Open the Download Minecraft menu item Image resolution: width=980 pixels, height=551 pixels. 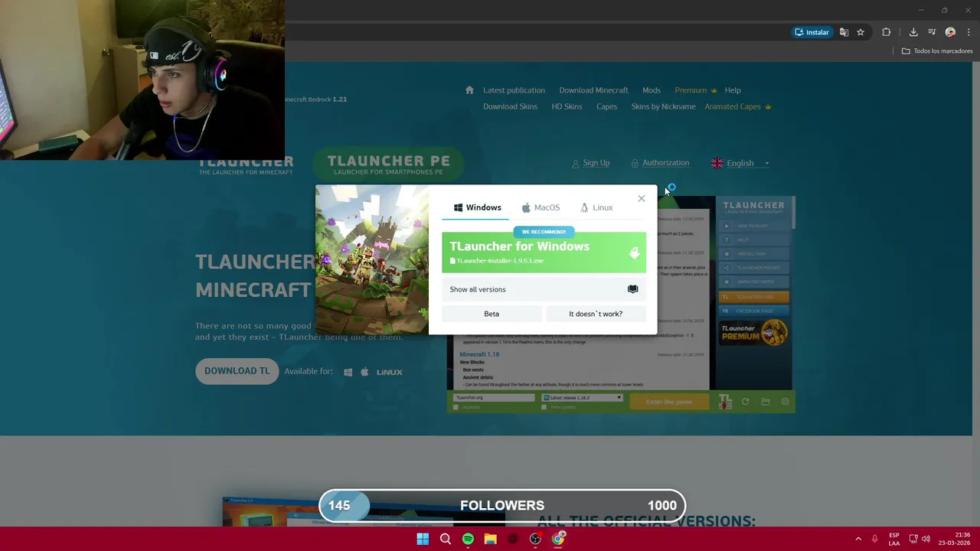click(593, 90)
